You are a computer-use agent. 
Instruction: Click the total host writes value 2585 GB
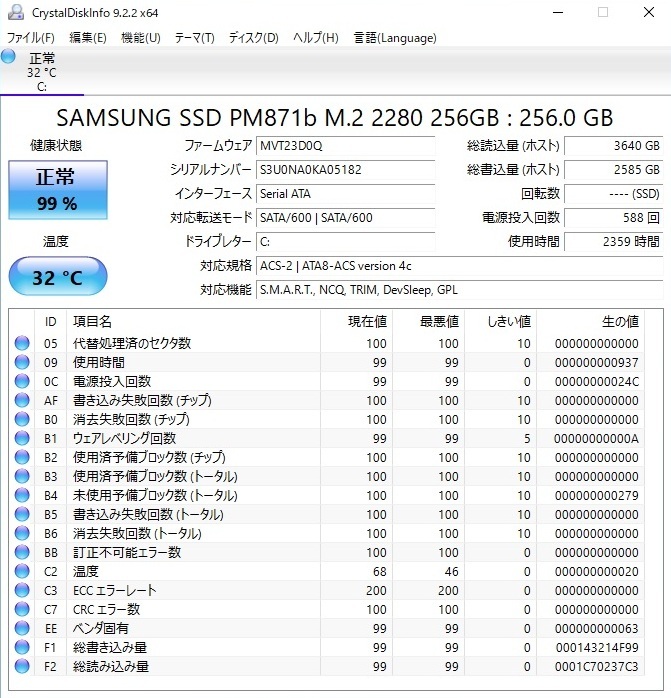point(614,170)
